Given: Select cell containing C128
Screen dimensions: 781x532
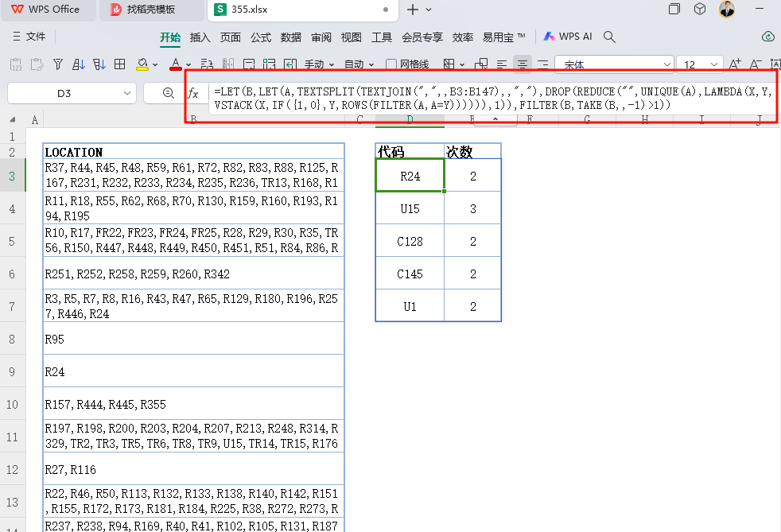Looking at the screenshot, I should click(x=410, y=242).
